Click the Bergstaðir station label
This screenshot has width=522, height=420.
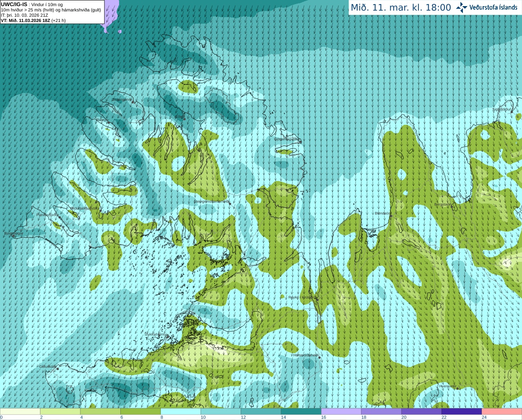[x=442, y=204]
